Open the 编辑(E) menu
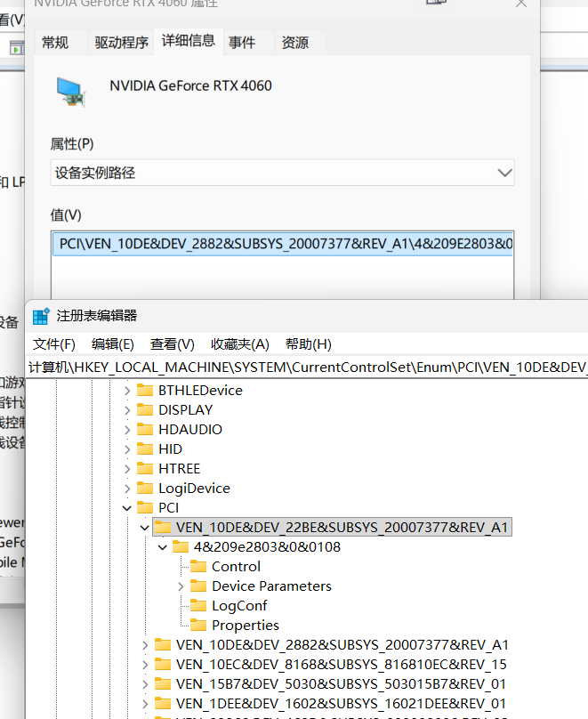 [113, 343]
